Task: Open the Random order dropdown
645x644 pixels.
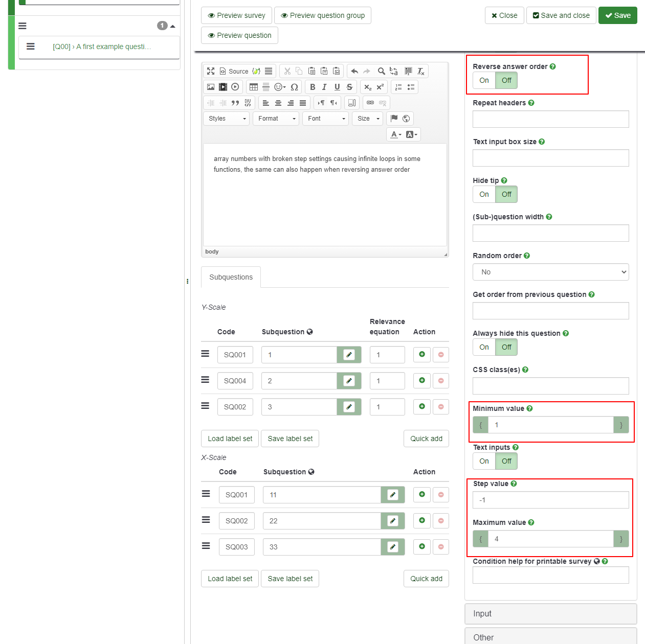Action: tap(550, 272)
